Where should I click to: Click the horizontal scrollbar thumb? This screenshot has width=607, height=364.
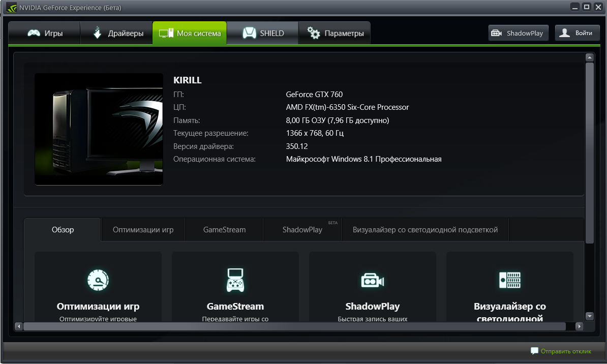pos(294,326)
